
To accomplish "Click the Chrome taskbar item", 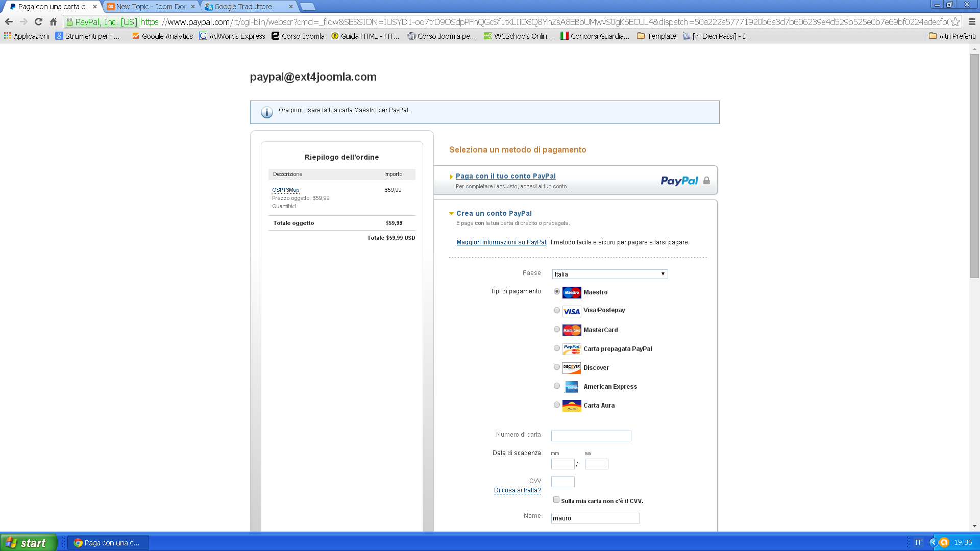I will 108,543.
